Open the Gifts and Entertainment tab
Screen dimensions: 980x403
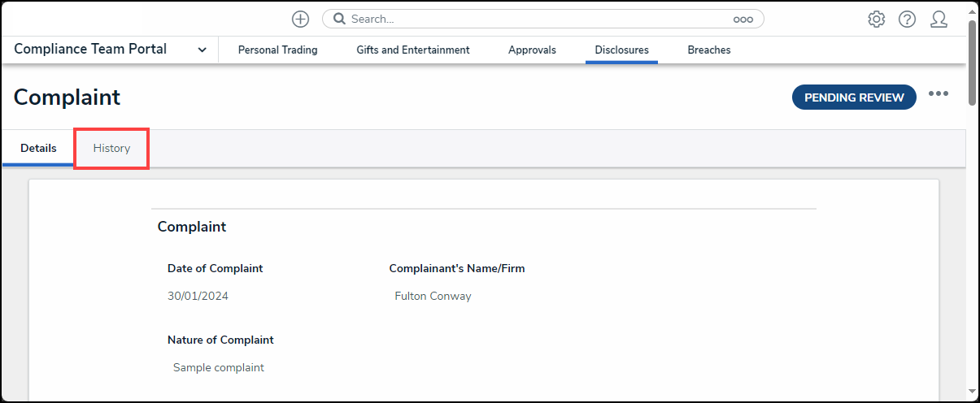click(x=412, y=50)
